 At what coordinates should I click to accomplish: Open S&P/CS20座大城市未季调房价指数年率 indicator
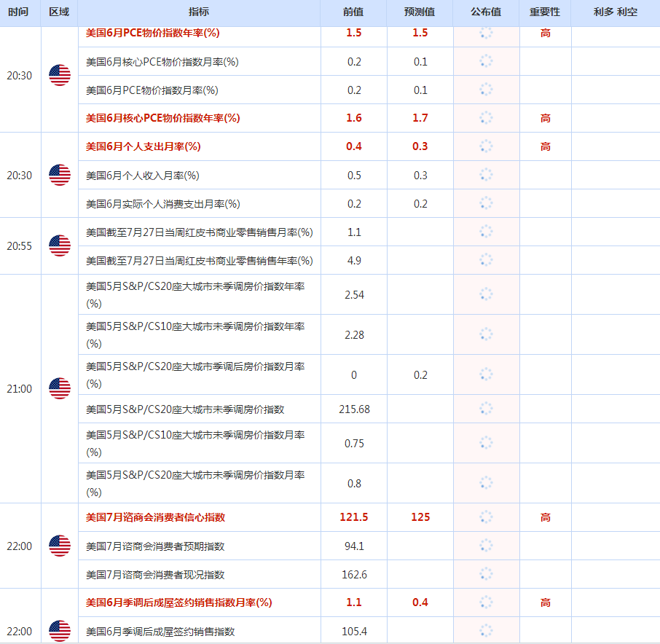tap(195, 294)
